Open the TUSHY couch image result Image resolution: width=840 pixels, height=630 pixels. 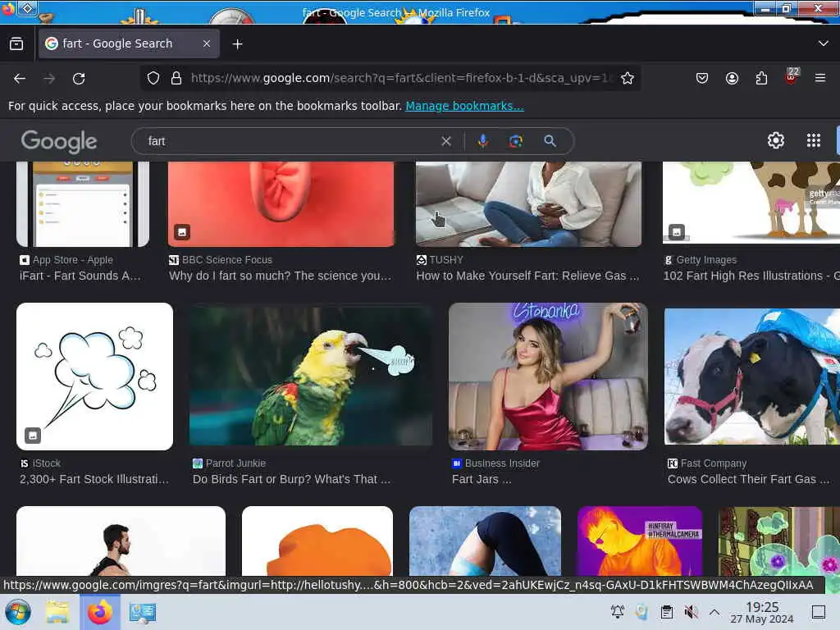[528, 204]
